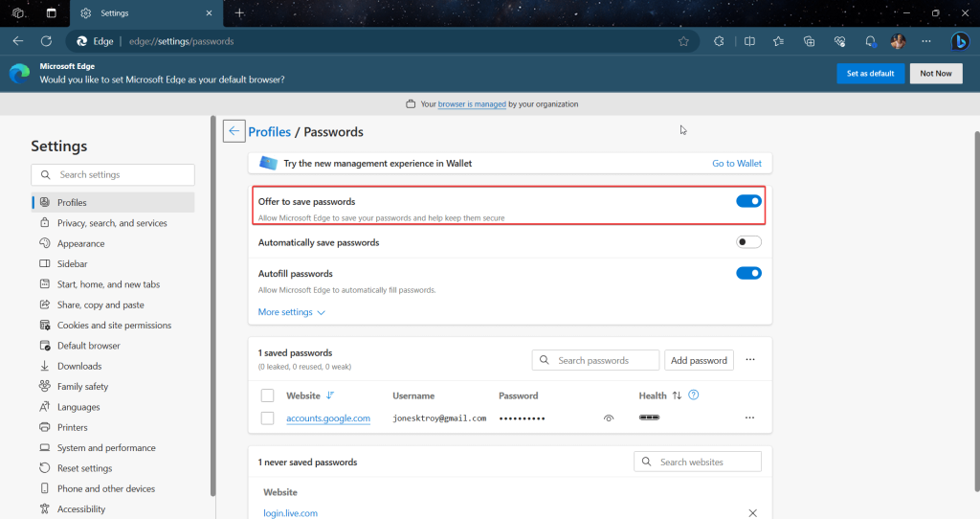Click Set as default button
This screenshot has height=519, width=980.
870,73
